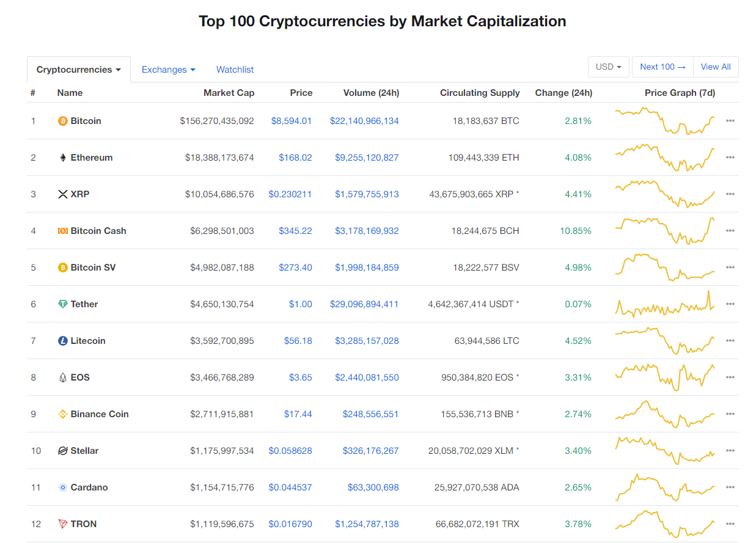Screen dimensions: 756x543
Task: Click the Litecoin logo icon
Action: coord(62,341)
